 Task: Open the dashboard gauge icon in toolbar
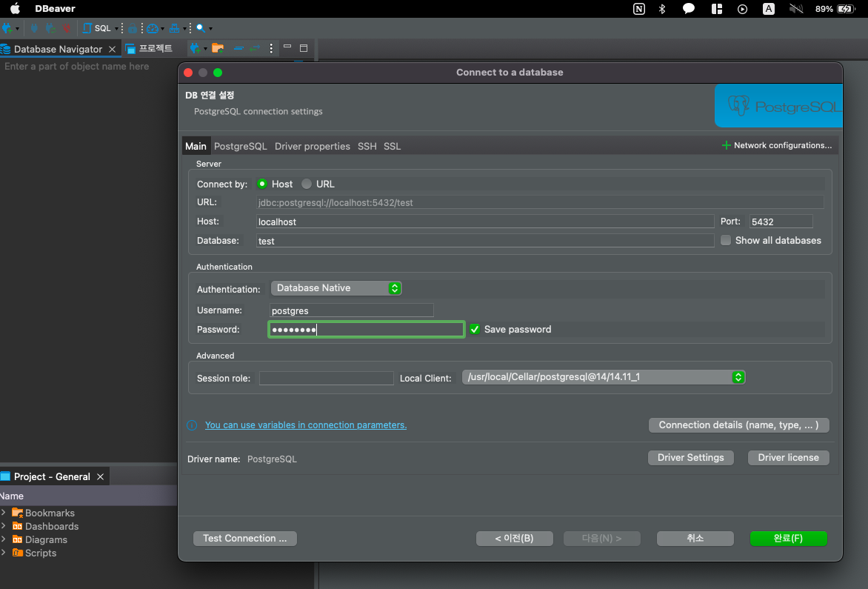(153, 28)
